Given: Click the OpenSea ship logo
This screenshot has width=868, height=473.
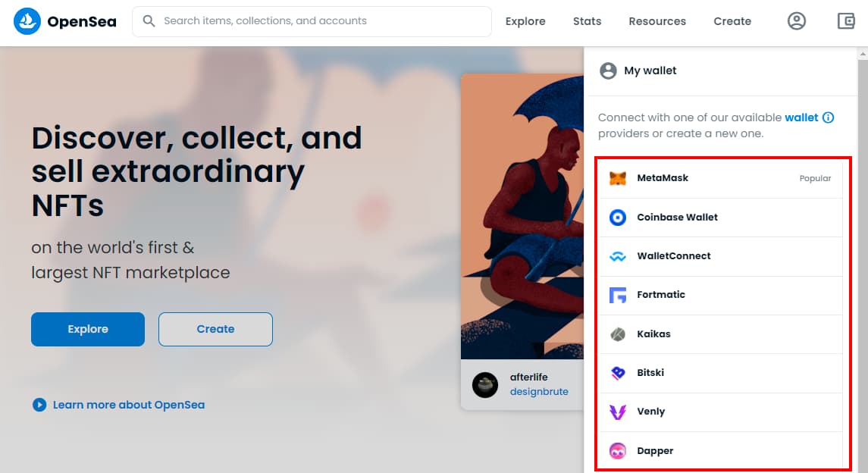Looking at the screenshot, I should pos(27,21).
